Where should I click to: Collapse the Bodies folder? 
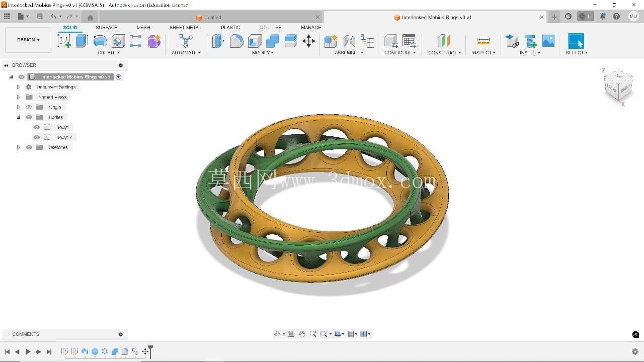19,117
